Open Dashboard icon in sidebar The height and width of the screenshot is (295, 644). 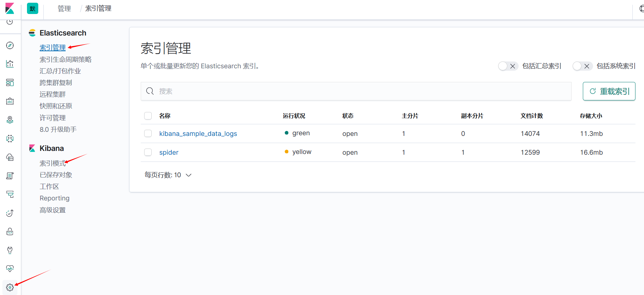click(x=10, y=83)
